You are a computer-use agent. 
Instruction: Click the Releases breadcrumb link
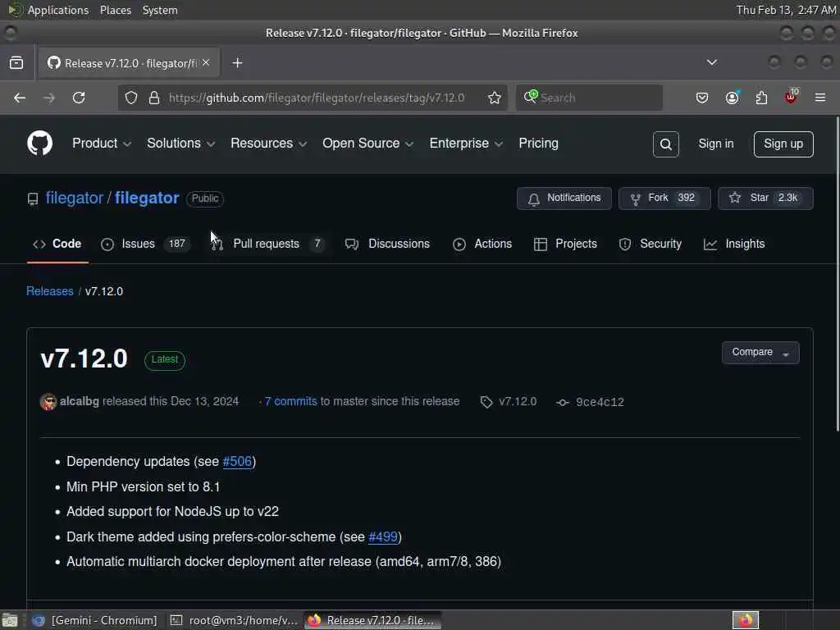pyautogui.click(x=50, y=291)
